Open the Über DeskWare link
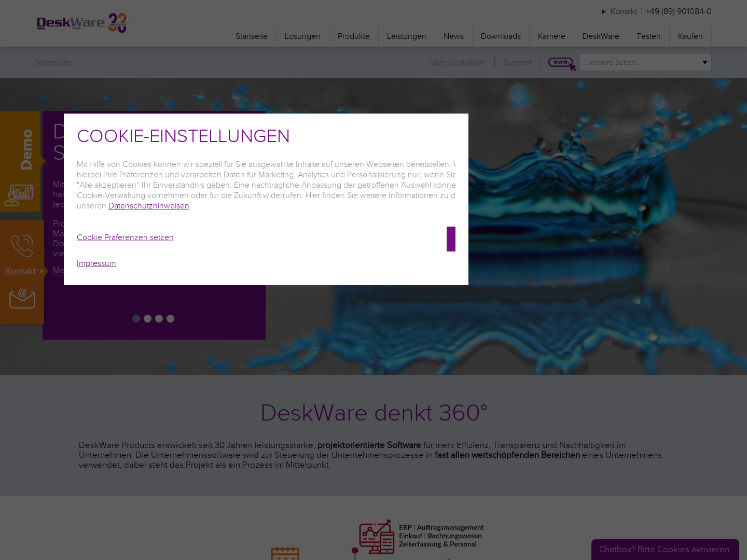This screenshot has width=747, height=560. click(x=457, y=63)
